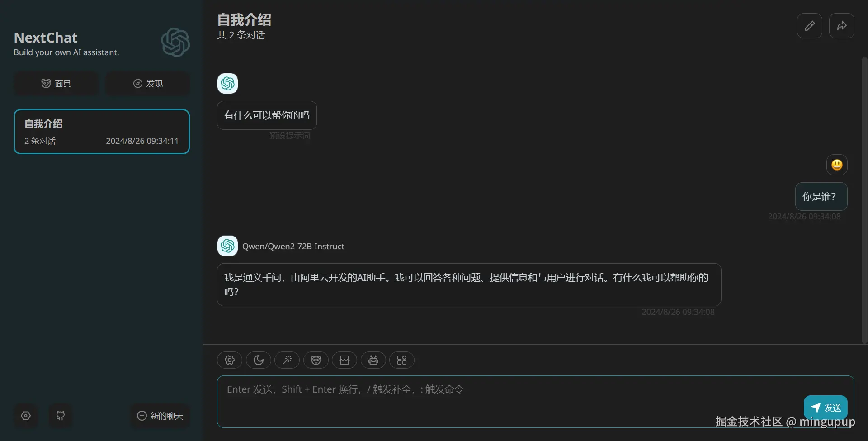Click the bot avatar above the greeting message

pyautogui.click(x=227, y=84)
